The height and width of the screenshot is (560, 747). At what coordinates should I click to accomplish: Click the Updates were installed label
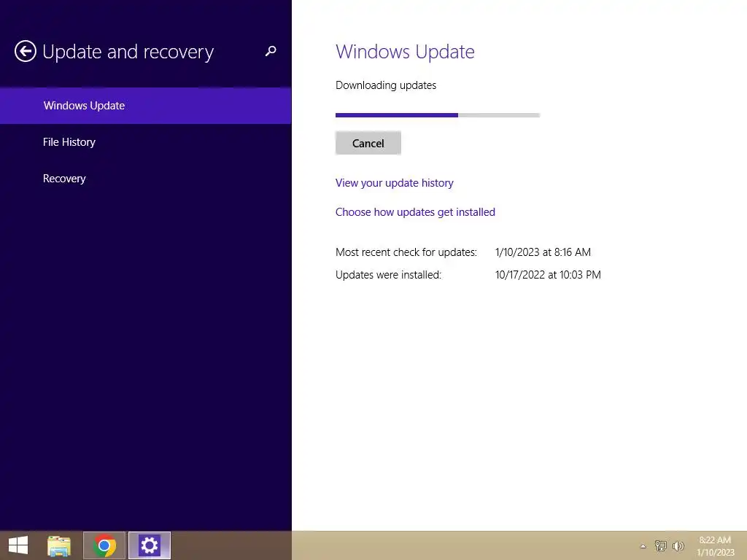tap(388, 275)
